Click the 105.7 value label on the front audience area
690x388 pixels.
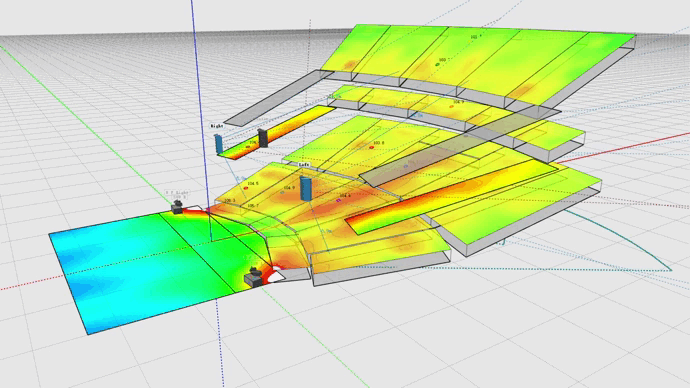(x=253, y=205)
